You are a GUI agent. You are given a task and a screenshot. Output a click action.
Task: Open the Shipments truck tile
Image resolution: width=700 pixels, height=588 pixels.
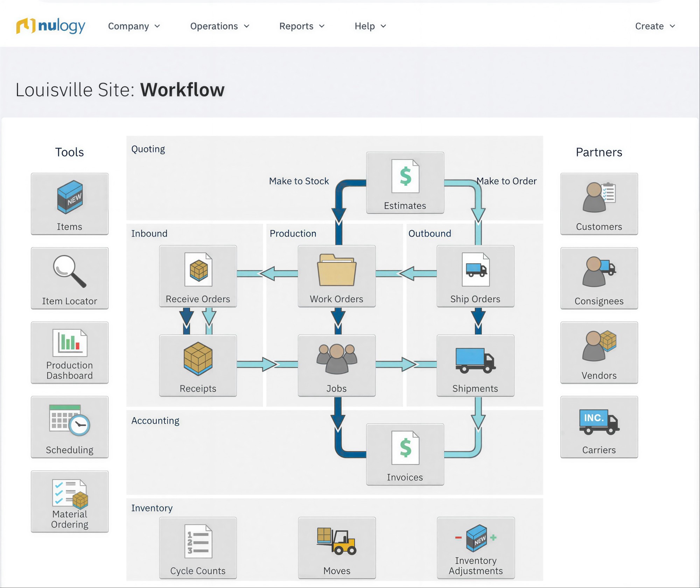coord(476,366)
